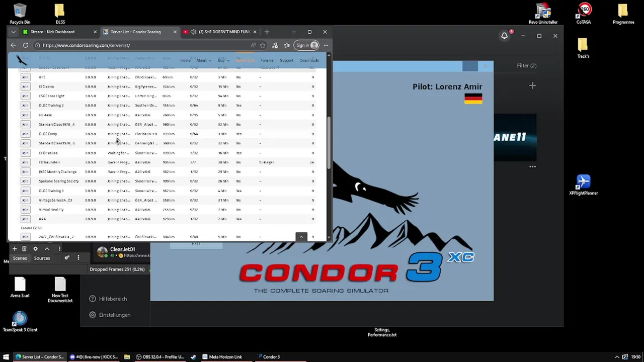The image size is (644, 362).
Task: Click the scroll-to-top arrow button
Action: point(301,237)
